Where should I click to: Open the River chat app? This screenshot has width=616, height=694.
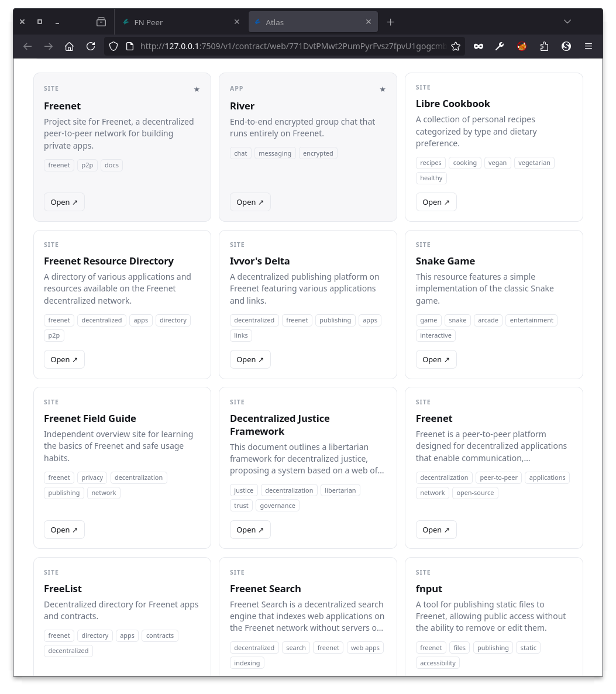(250, 202)
